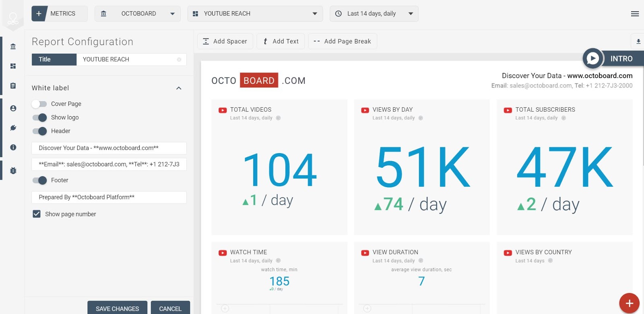Click the 185 watch time value
The height and width of the screenshot is (314, 644).
click(279, 281)
